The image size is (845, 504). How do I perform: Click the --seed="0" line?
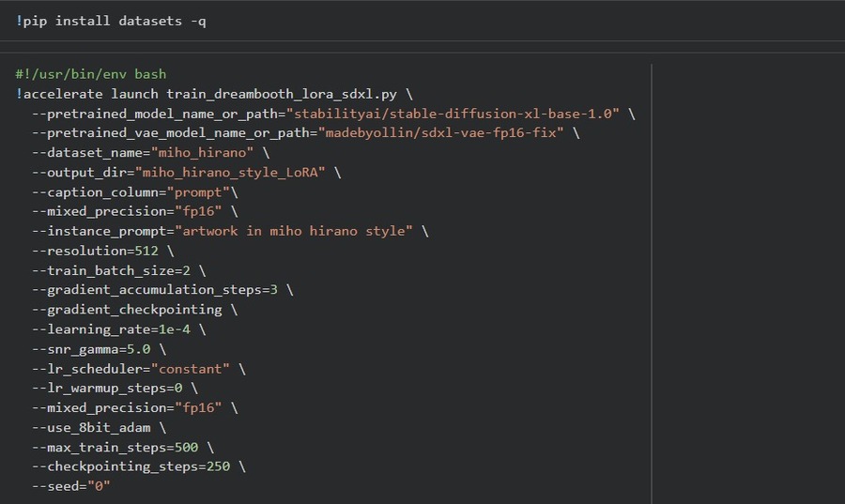click(x=71, y=486)
